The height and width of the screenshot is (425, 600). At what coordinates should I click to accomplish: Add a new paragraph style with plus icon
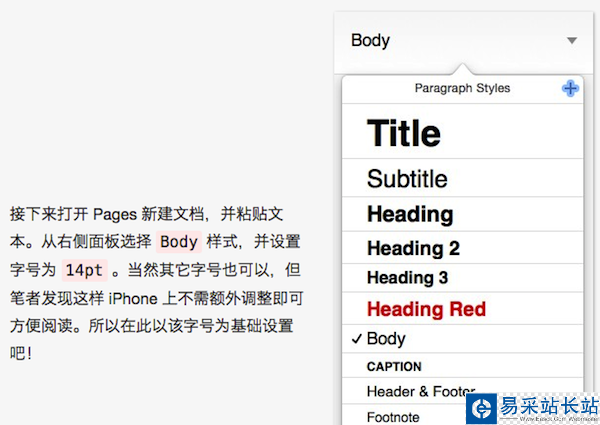570,89
